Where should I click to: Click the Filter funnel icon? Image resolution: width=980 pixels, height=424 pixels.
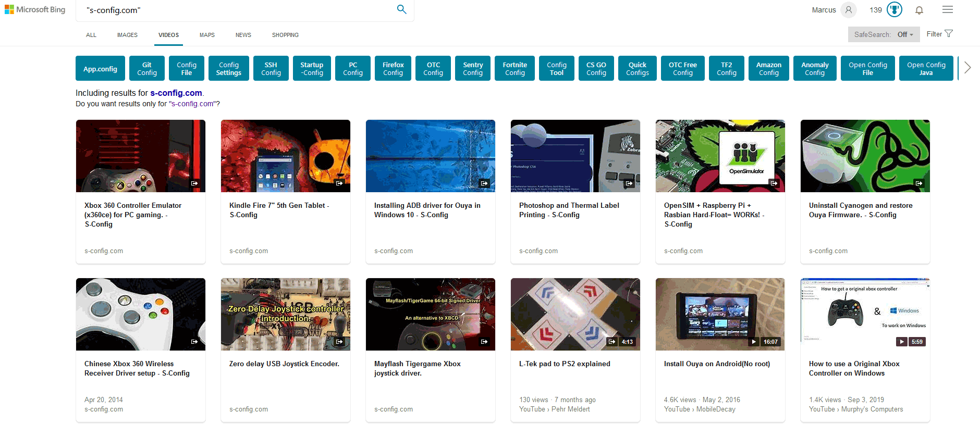(x=949, y=34)
